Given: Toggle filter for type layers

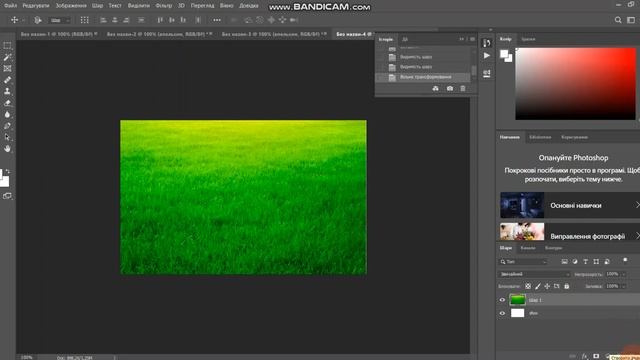Looking at the screenshot, I should [x=585, y=262].
